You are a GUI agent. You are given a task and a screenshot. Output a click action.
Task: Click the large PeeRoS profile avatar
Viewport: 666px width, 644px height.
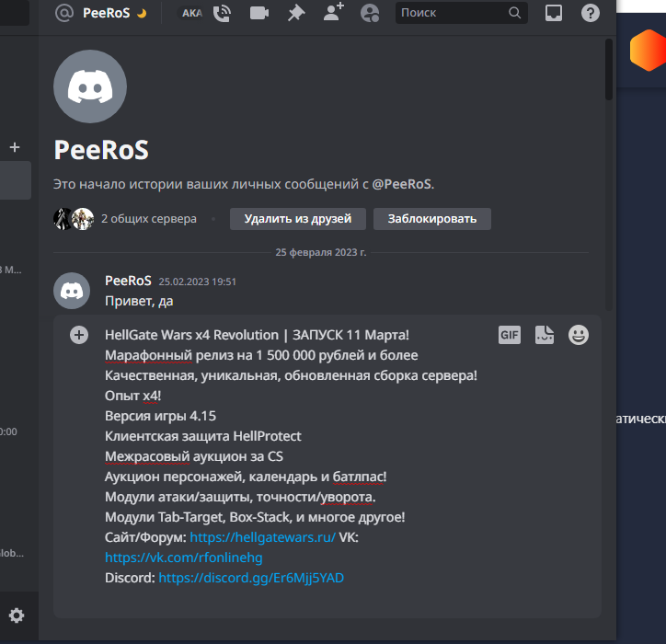point(90,86)
